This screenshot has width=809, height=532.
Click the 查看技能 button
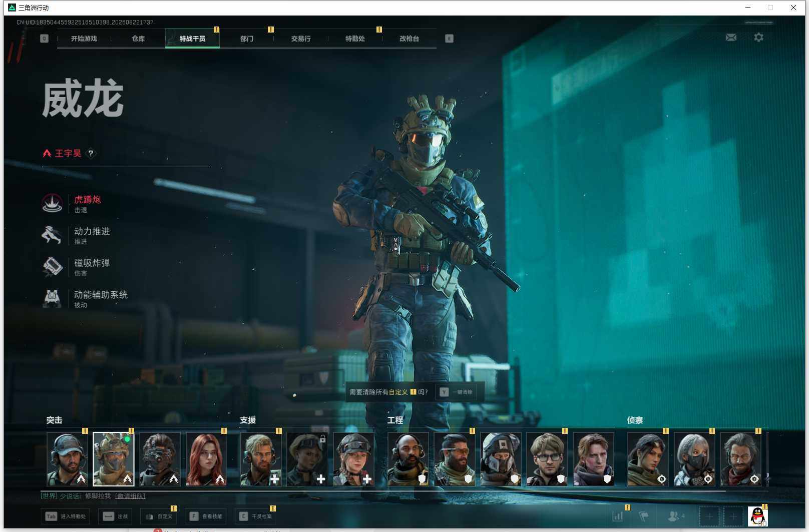point(206,516)
